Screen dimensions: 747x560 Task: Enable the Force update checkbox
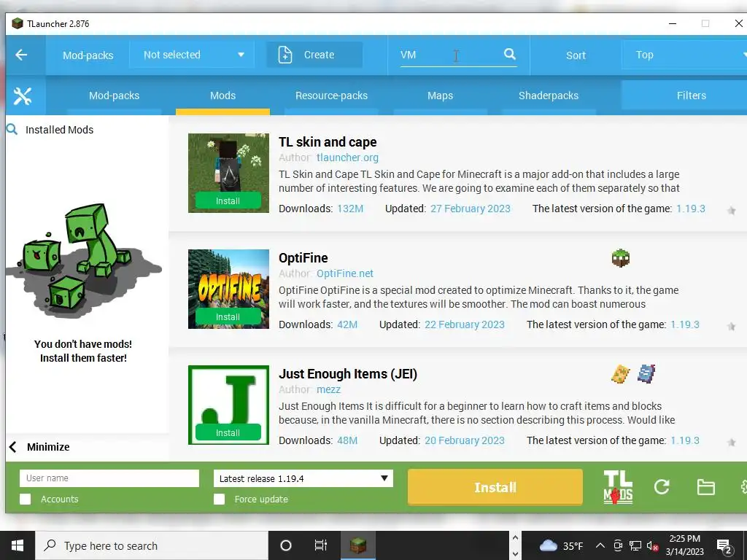219,499
